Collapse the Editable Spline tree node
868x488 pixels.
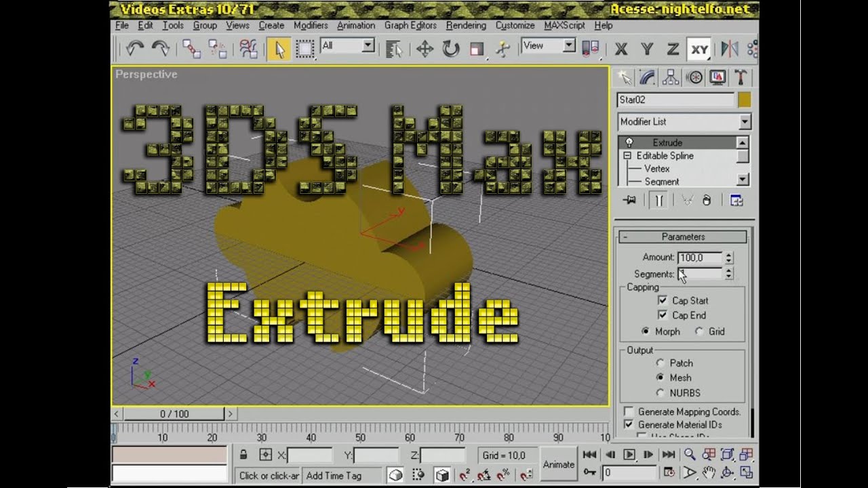tap(627, 155)
